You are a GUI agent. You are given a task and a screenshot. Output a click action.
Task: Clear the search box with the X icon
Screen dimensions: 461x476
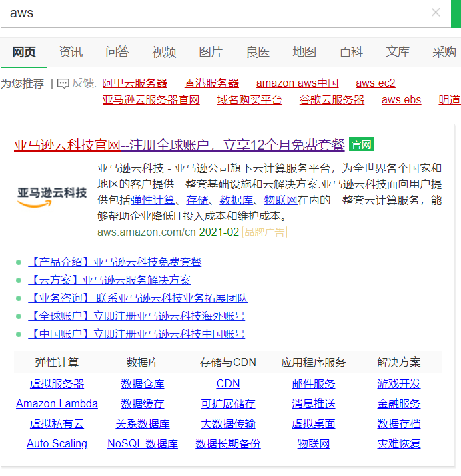pos(436,13)
